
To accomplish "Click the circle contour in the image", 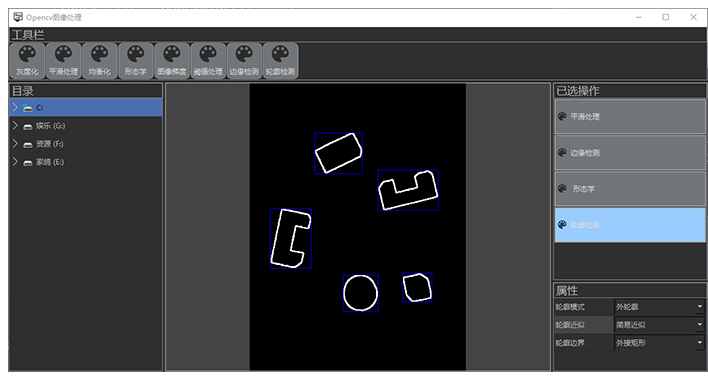I will [x=360, y=293].
